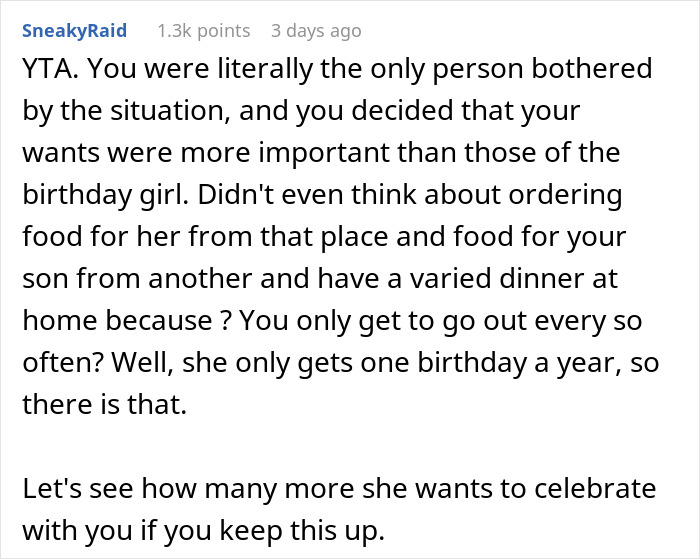Viewport: 700px width, 559px height.
Task: Click the sentence ending 'there is that.'
Action: (x=104, y=405)
